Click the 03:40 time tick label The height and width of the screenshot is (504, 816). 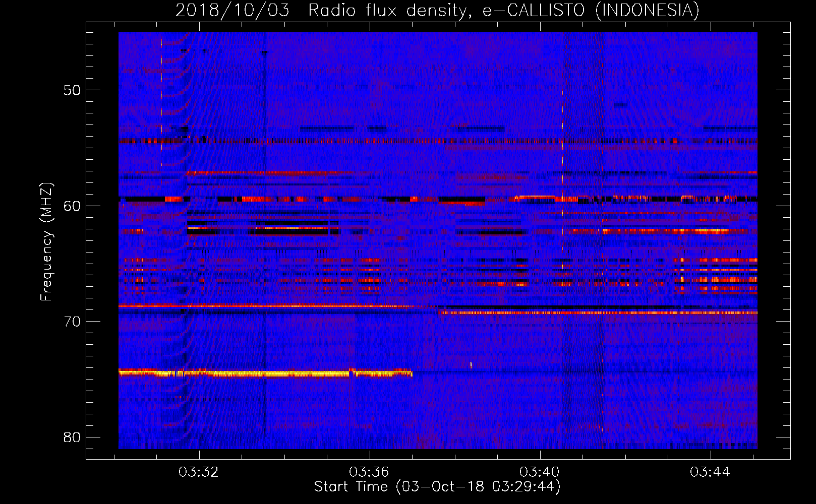point(540,472)
